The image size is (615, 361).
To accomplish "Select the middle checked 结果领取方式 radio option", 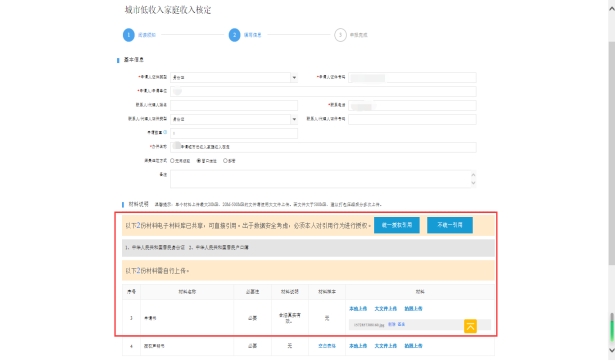I will tap(199, 160).
